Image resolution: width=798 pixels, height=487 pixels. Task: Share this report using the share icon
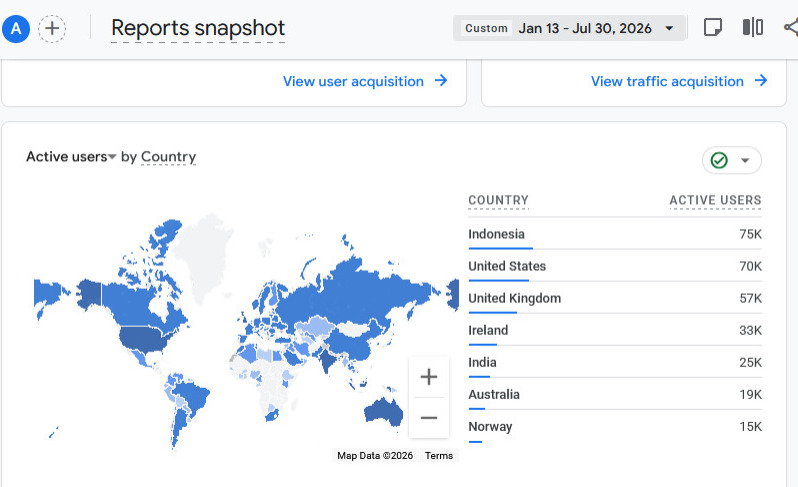(791, 27)
